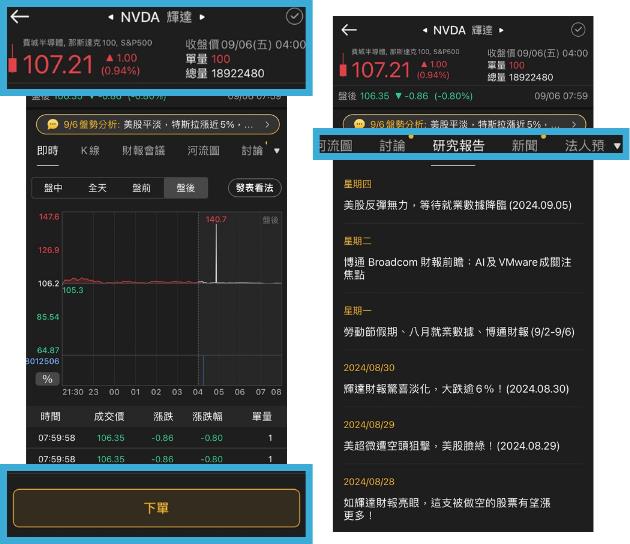Open report 美股反彈無力，等待就業數據降臨
This screenshot has width=630, height=544.
[x=457, y=205]
